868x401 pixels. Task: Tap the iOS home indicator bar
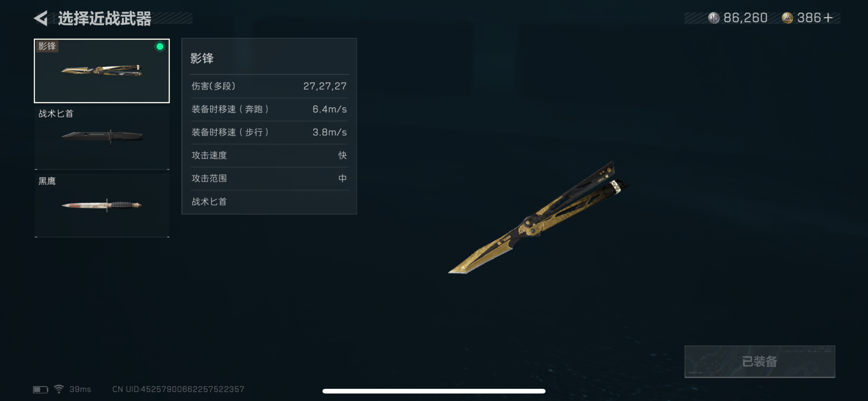[434, 391]
